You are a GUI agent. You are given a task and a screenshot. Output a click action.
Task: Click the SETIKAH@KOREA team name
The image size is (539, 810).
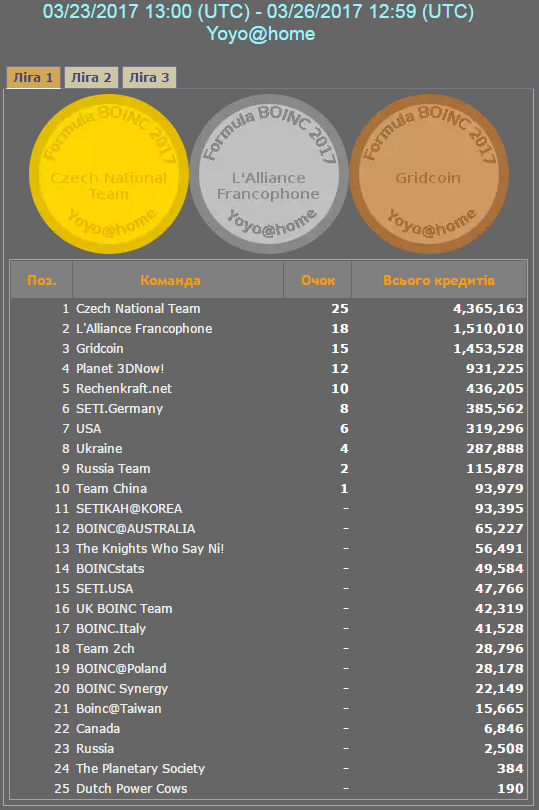pyautogui.click(x=129, y=508)
